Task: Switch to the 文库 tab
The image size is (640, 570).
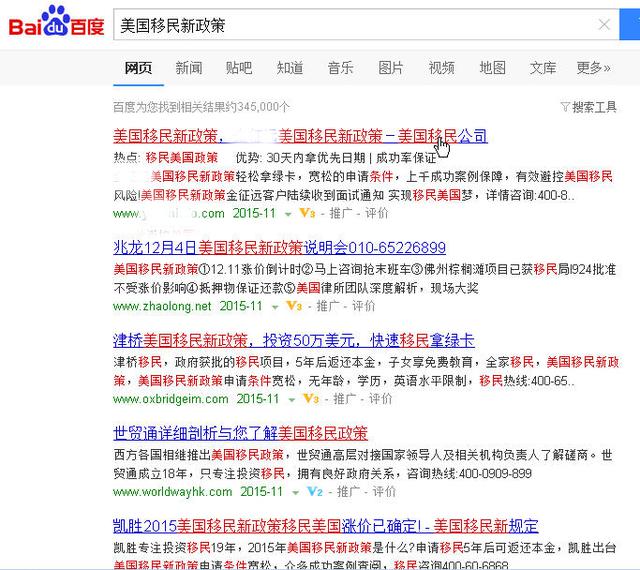Action: pos(543,68)
